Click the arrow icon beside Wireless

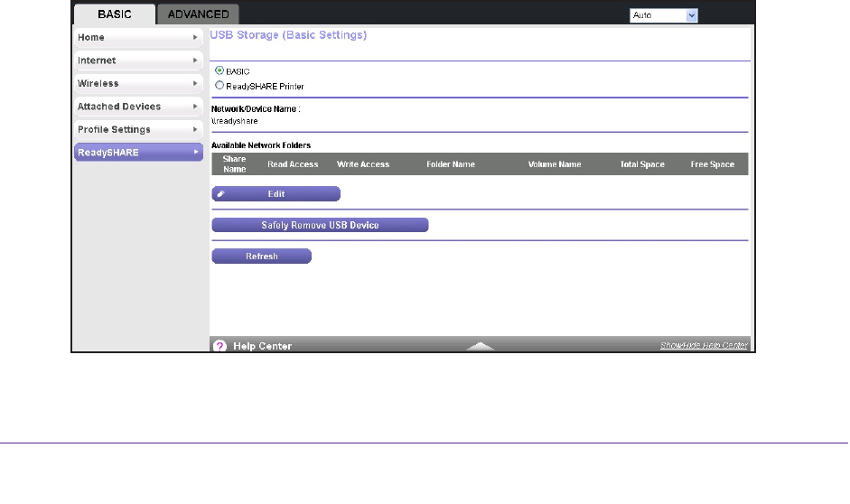click(x=195, y=84)
